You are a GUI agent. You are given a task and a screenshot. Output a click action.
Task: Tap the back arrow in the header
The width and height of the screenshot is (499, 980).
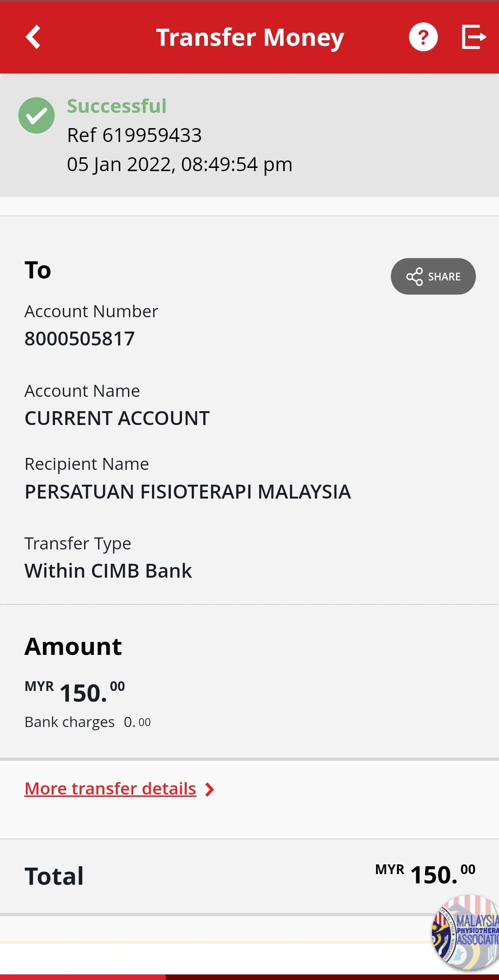33,37
